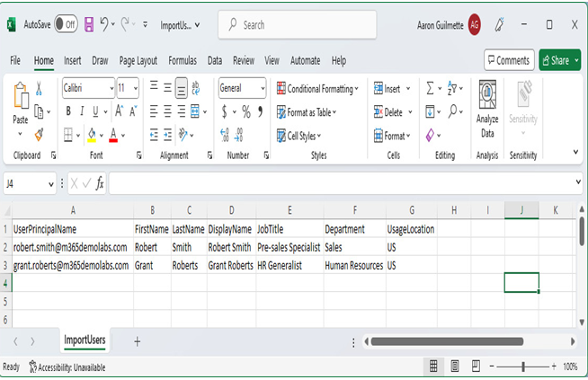Select the ImportUsers sheet tab
The width and height of the screenshot is (588, 380).
pos(85,340)
